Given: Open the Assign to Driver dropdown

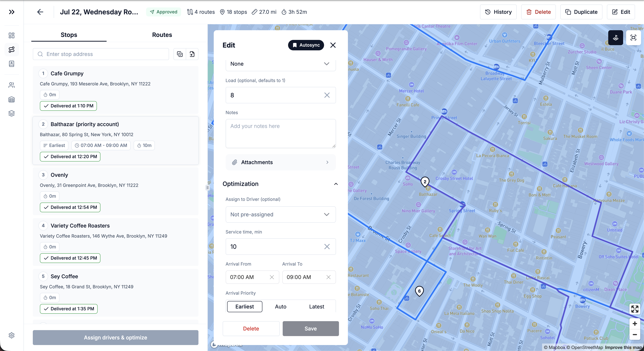Looking at the screenshot, I should (x=280, y=214).
